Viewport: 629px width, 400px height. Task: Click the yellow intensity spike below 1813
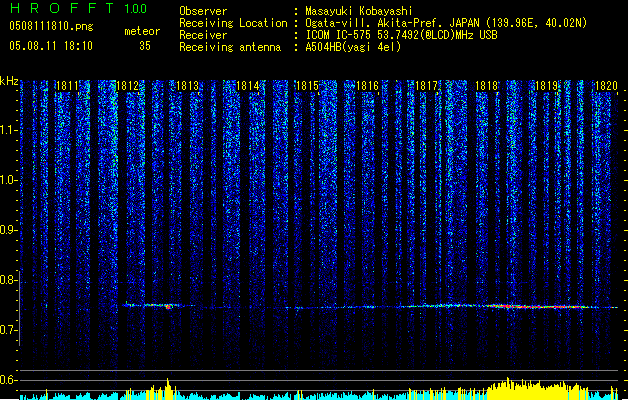pyautogui.click(x=168, y=388)
